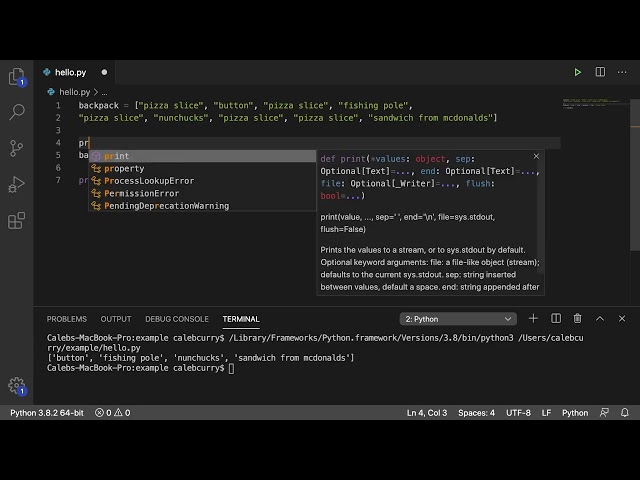This screenshot has height=480, width=640.
Task: Click 'Spaces: 4' indentation setting
Action: pos(476,413)
